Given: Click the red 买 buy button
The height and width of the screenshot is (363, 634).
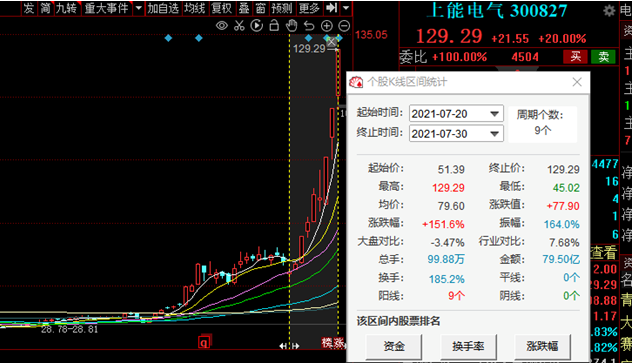Looking at the screenshot, I should pos(575,57).
